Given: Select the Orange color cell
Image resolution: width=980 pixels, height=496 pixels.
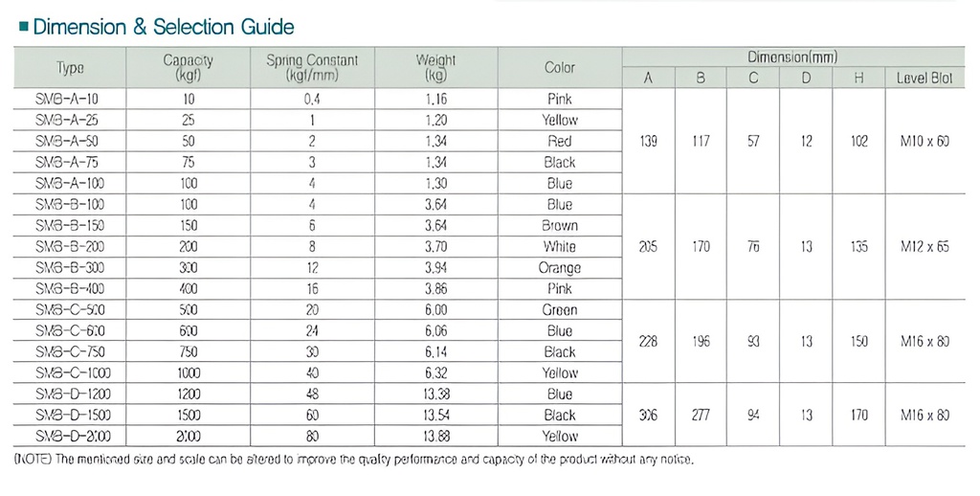Looking at the screenshot, I should click(560, 268).
